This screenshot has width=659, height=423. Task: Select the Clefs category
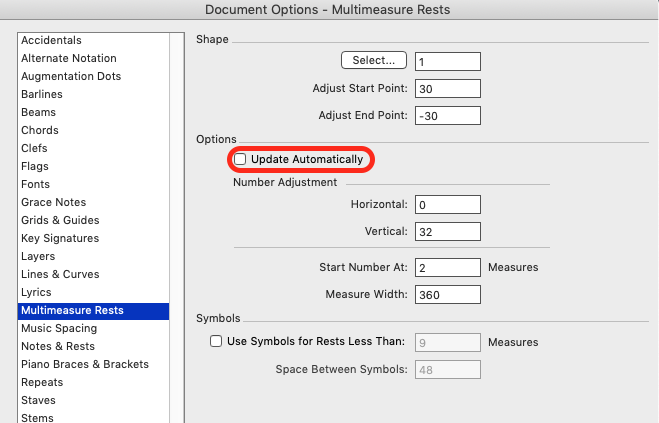pos(36,148)
